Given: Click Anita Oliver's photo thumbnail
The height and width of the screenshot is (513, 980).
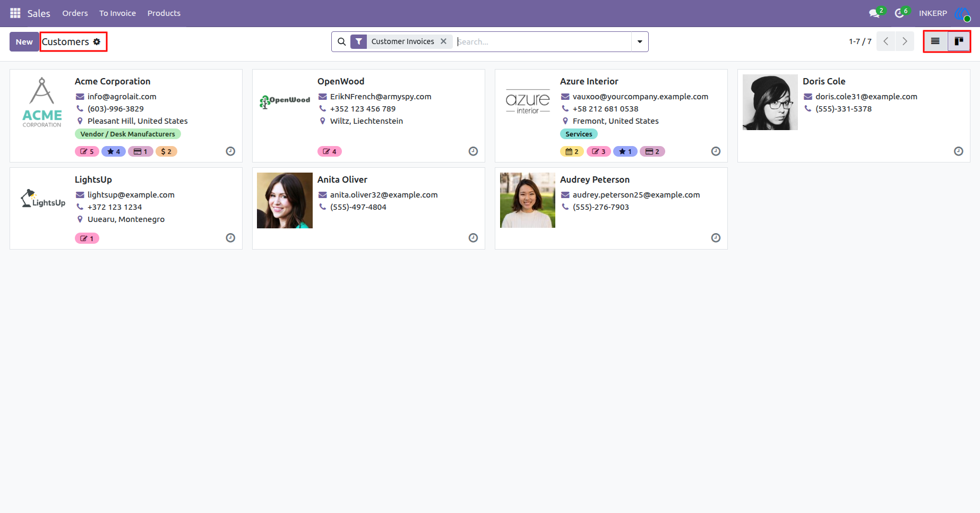Looking at the screenshot, I should tap(285, 200).
